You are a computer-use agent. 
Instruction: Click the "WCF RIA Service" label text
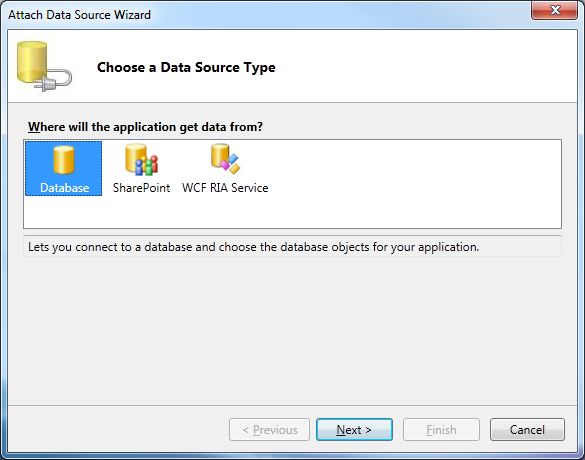click(x=225, y=188)
